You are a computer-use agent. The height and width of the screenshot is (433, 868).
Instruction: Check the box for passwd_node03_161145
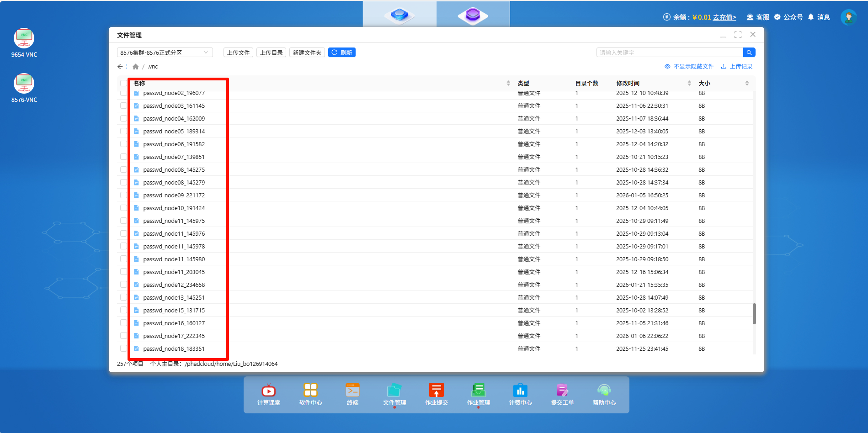point(123,106)
